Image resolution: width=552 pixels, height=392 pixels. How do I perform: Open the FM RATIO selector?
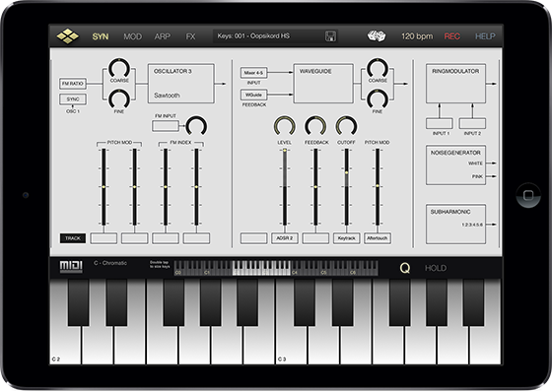(73, 84)
